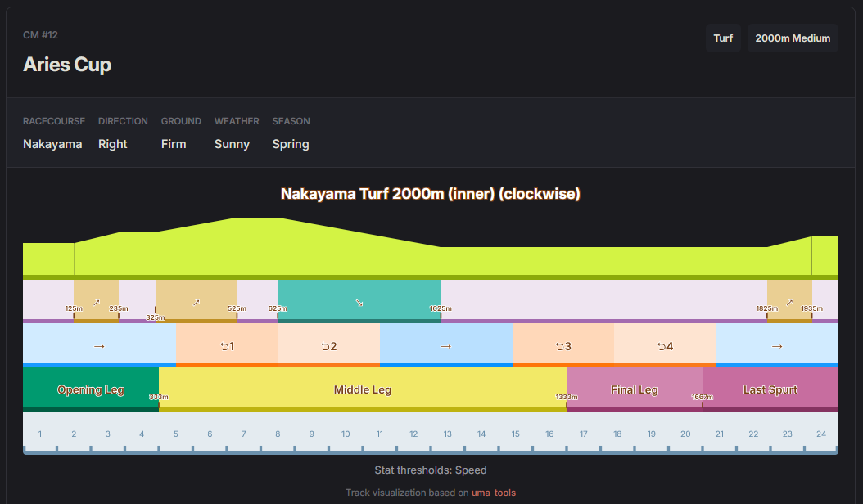Screen dimensions: 863x504
Task: Click the uphill arrow between 325m and 525m
Action: coord(196,302)
